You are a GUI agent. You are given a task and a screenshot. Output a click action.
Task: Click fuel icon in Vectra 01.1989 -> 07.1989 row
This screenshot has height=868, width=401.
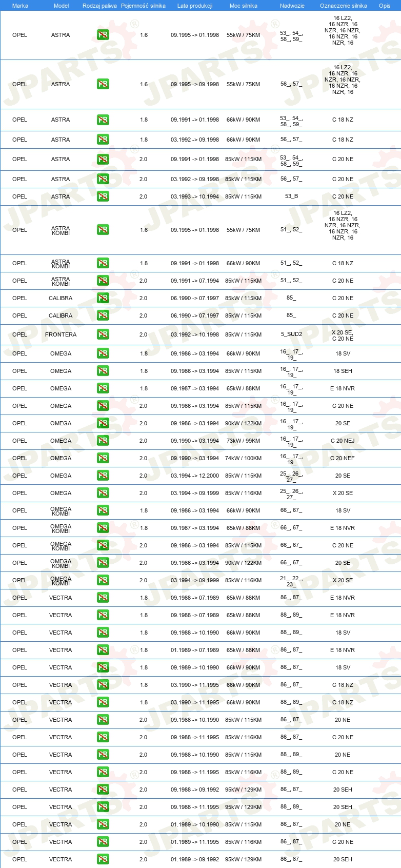[103, 650]
